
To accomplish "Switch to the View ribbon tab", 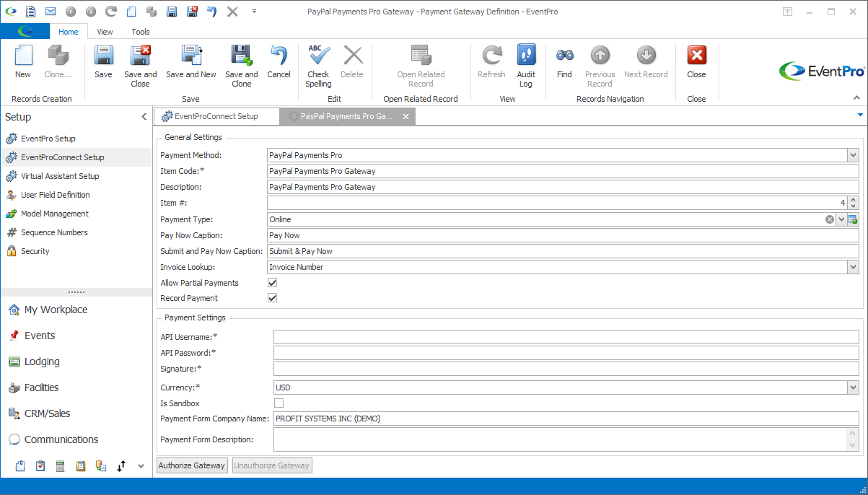I will pyautogui.click(x=105, y=32).
